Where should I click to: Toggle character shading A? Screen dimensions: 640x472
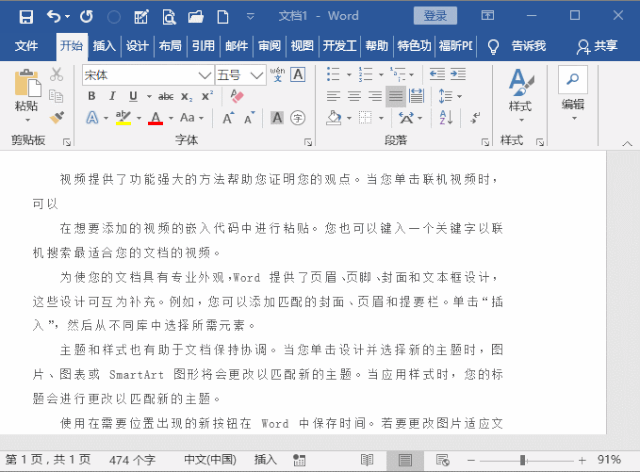(x=277, y=118)
